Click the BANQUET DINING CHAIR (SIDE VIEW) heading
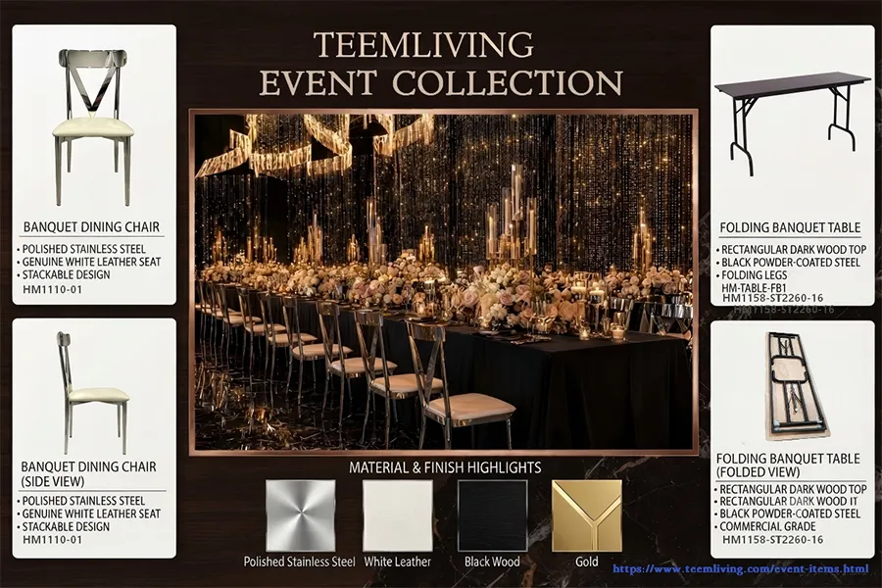882x588 pixels. [x=89, y=473]
